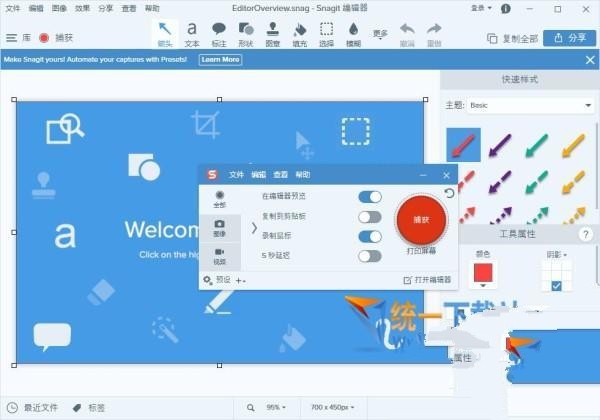Switch to All-in-One (全部) capture tab
This screenshot has width=600, height=420.
click(220, 199)
